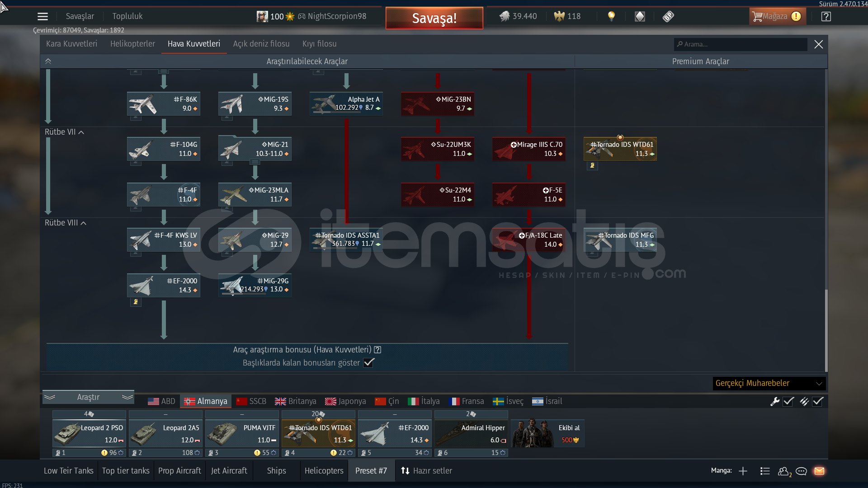Viewport: 868px width, 488px height.
Task: Open the player avatar portrait
Action: tap(262, 17)
